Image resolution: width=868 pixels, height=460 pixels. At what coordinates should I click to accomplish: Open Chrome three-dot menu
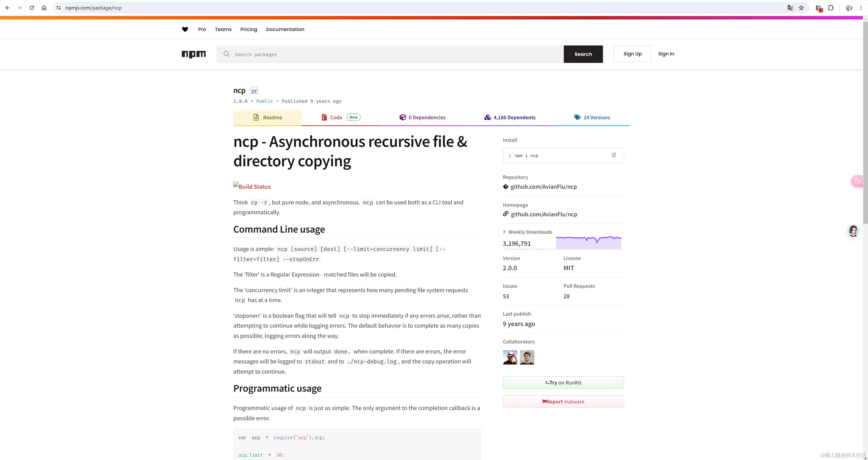click(x=861, y=8)
